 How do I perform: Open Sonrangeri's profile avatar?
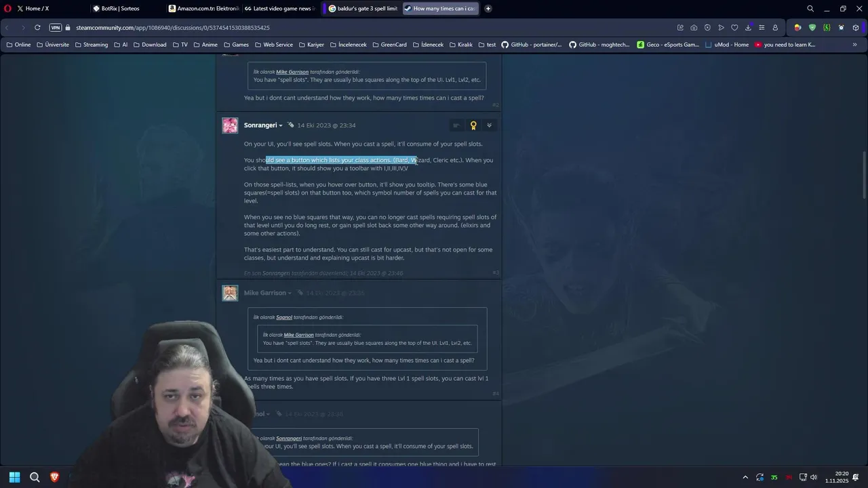(x=230, y=125)
